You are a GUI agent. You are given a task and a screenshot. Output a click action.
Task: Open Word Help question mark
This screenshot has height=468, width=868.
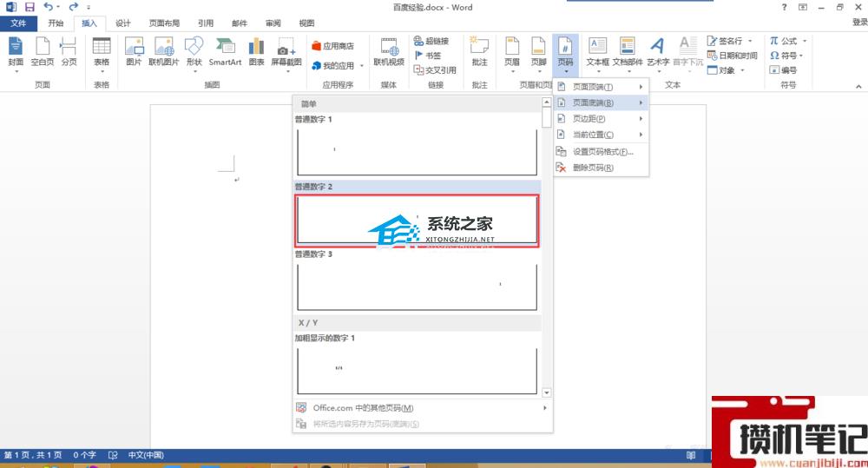pyautogui.click(x=784, y=7)
